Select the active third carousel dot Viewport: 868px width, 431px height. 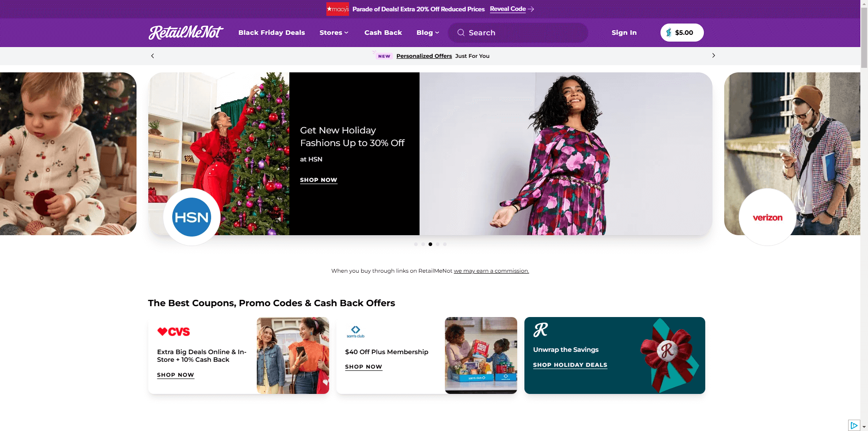coord(430,244)
